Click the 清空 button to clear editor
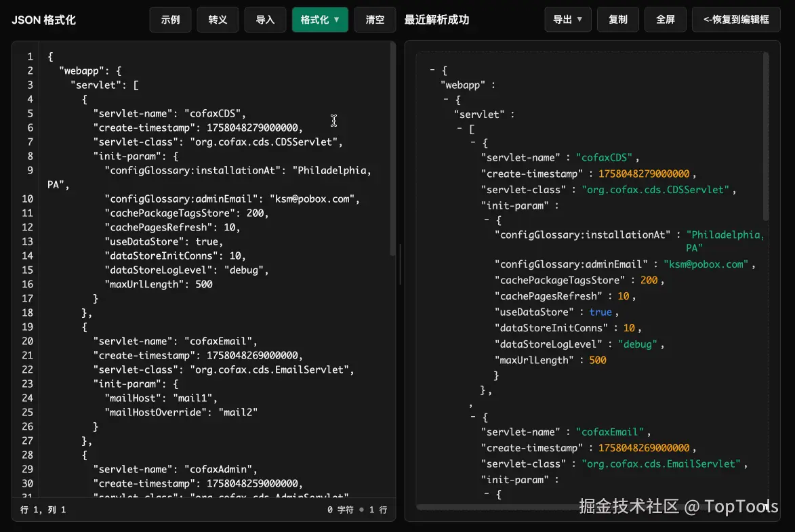This screenshot has width=795, height=532. pyautogui.click(x=374, y=20)
